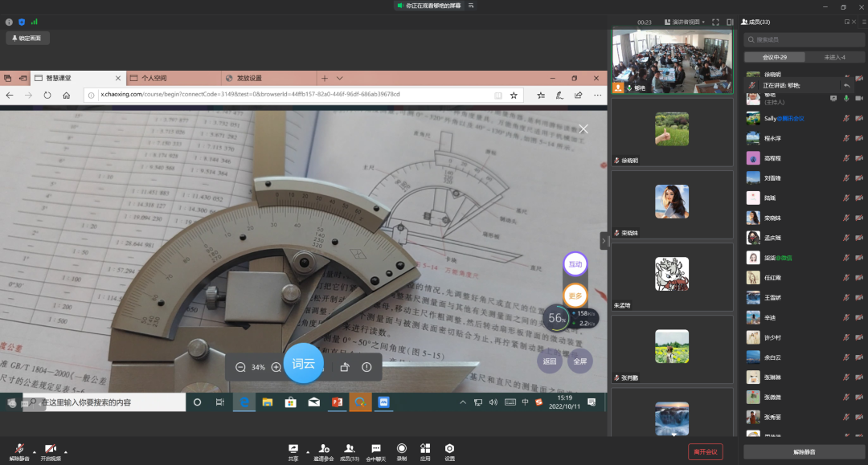The image size is (868, 465).
Task: Toggle camera icon for member 程永淳
Action: click(x=858, y=138)
